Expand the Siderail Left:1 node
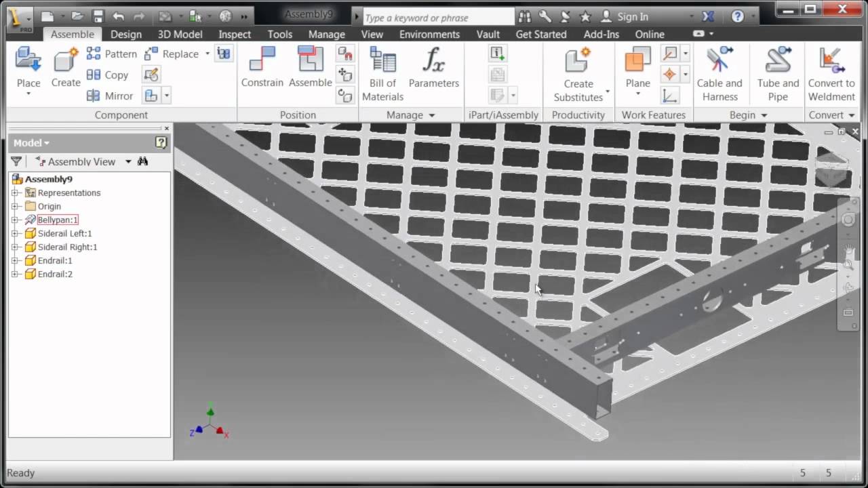The width and height of the screenshot is (868, 488). 15,233
